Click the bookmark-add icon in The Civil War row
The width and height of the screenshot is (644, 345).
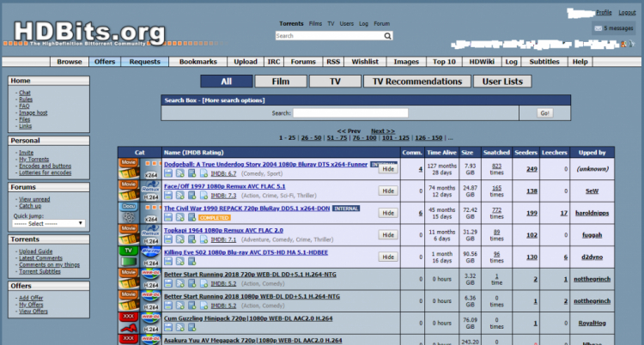(x=191, y=217)
